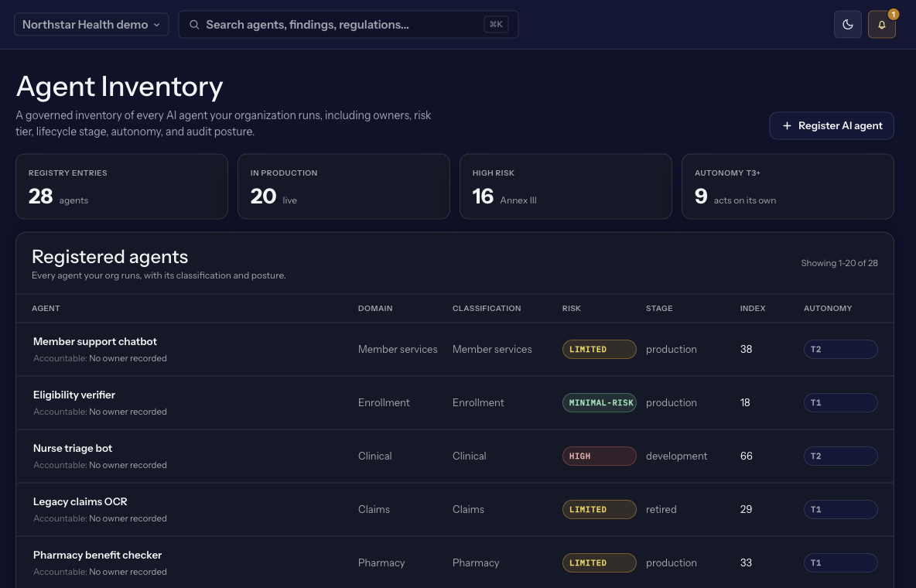This screenshot has width=916, height=588.
Task: Click the development stage cell
Action: 676,456
